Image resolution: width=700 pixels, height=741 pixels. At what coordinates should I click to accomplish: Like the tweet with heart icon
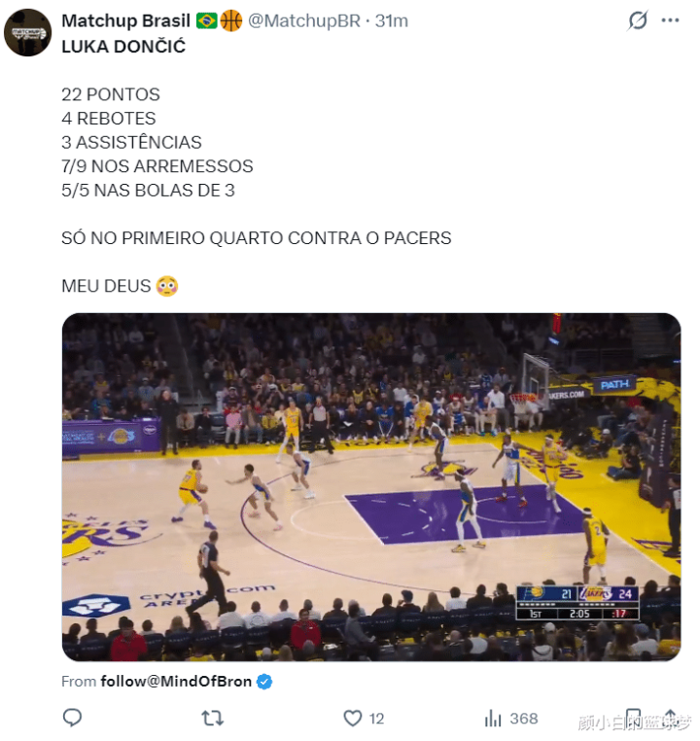(353, 719)
